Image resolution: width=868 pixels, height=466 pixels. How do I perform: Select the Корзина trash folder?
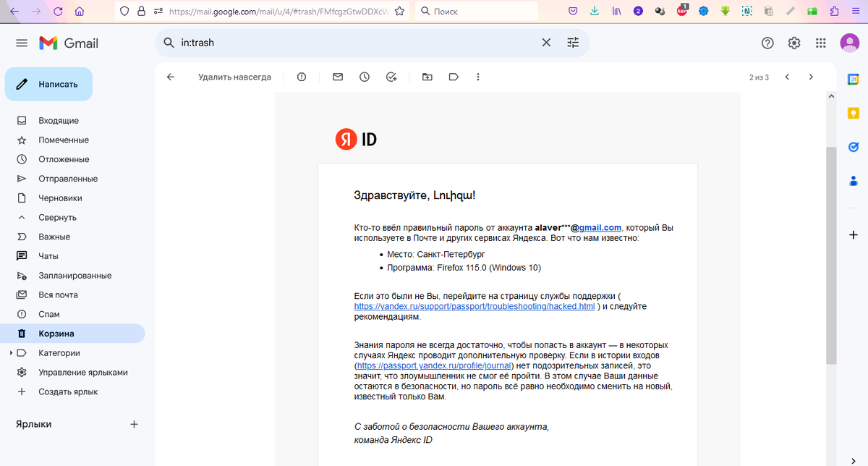72,334
